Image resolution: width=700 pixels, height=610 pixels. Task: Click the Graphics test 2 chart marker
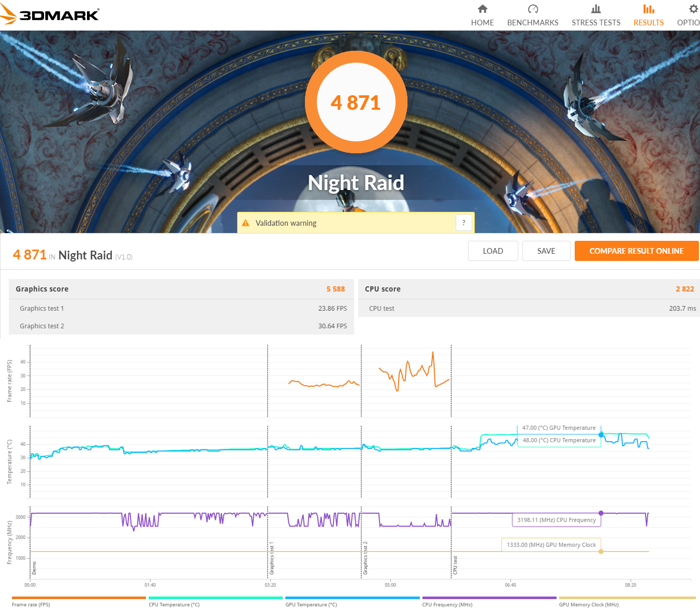point(365,558)
